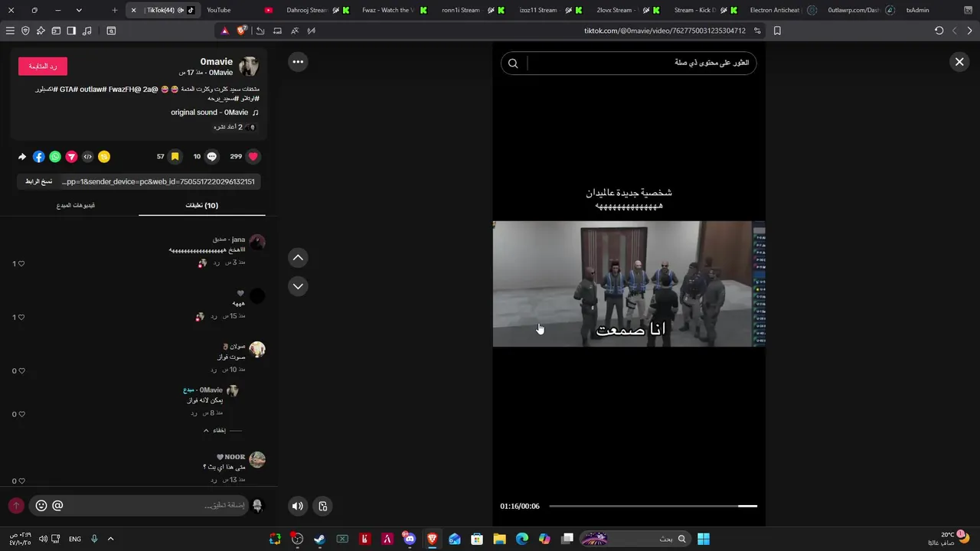Open the tab search dropdown chevron

click(x=79, y=10)
